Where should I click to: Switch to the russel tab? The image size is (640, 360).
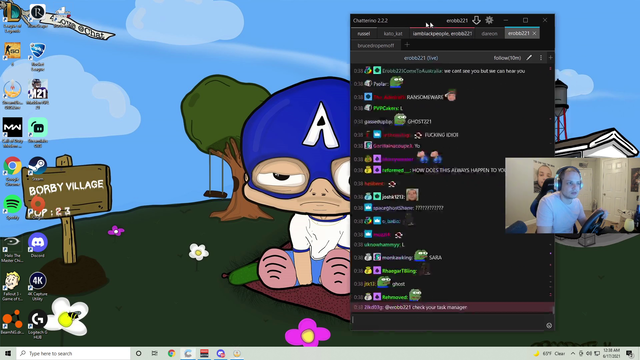(x=363, y=33)
